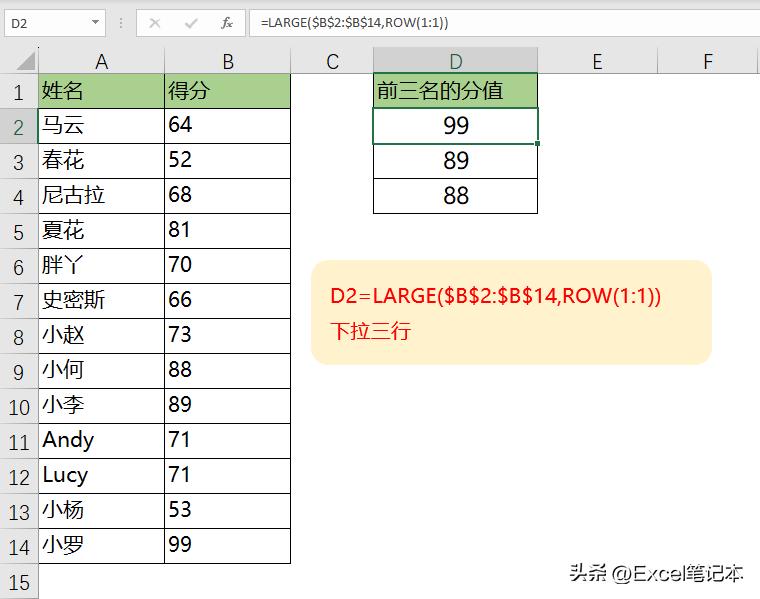Select the cell containing 小罗
760x599 pixels.
click(x=101, y=545)
